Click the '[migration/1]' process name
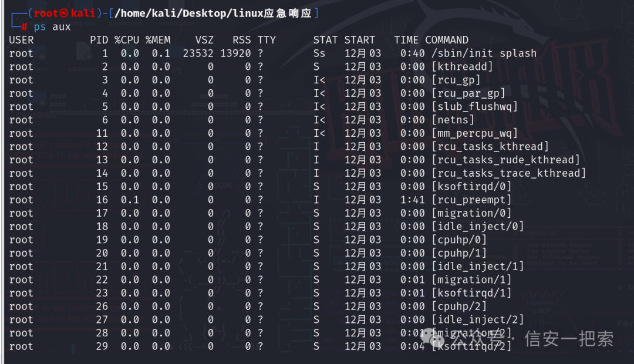Viewport: 634px width, 364px height. (471, 280)
